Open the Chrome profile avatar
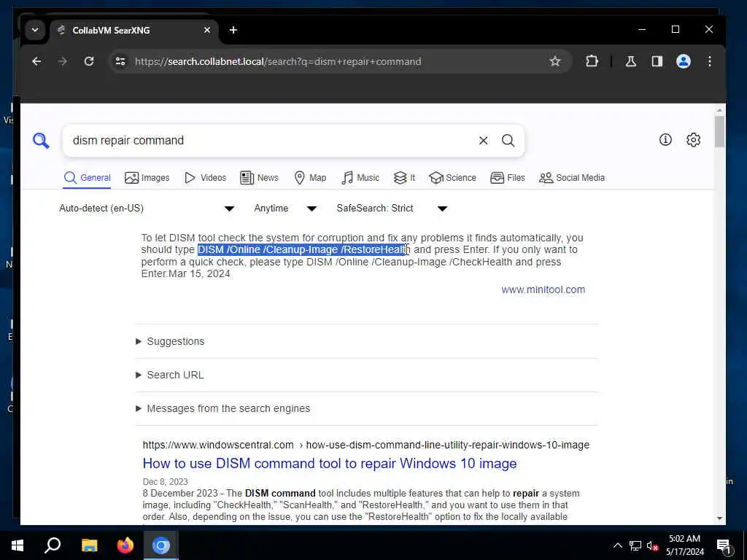Screen dimensions: 747x560 coord(683,61)
